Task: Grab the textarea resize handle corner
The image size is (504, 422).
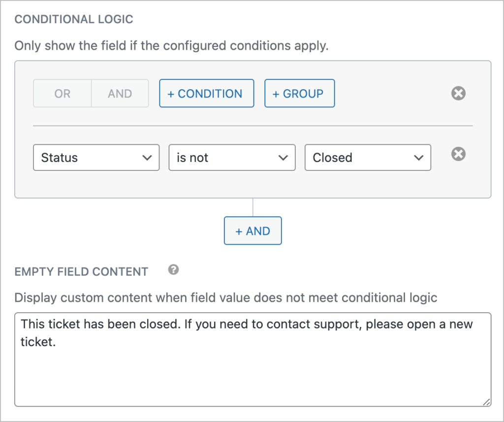Action: (x=486, y=402)
